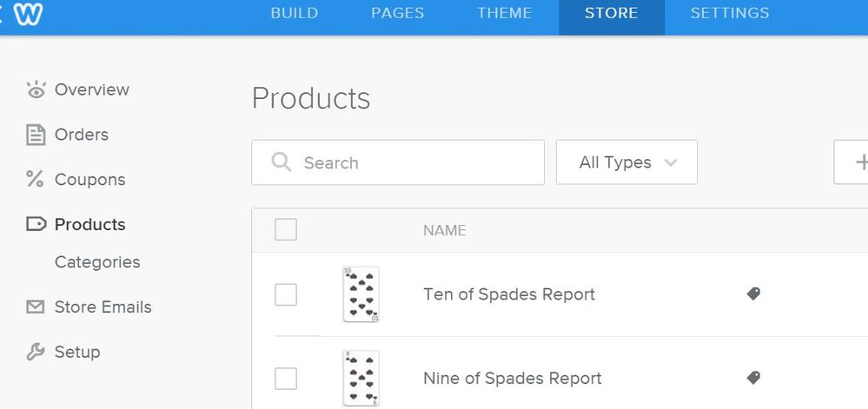
Task: Open the THEME tab
Action: (x=505, y=13)
